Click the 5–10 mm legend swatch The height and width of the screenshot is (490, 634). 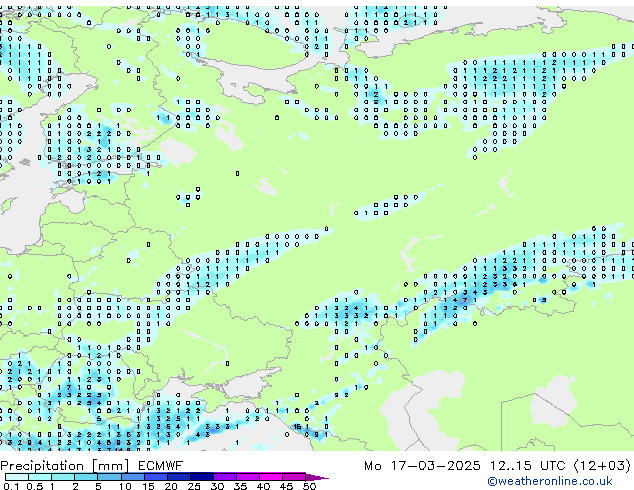(109, 477)
